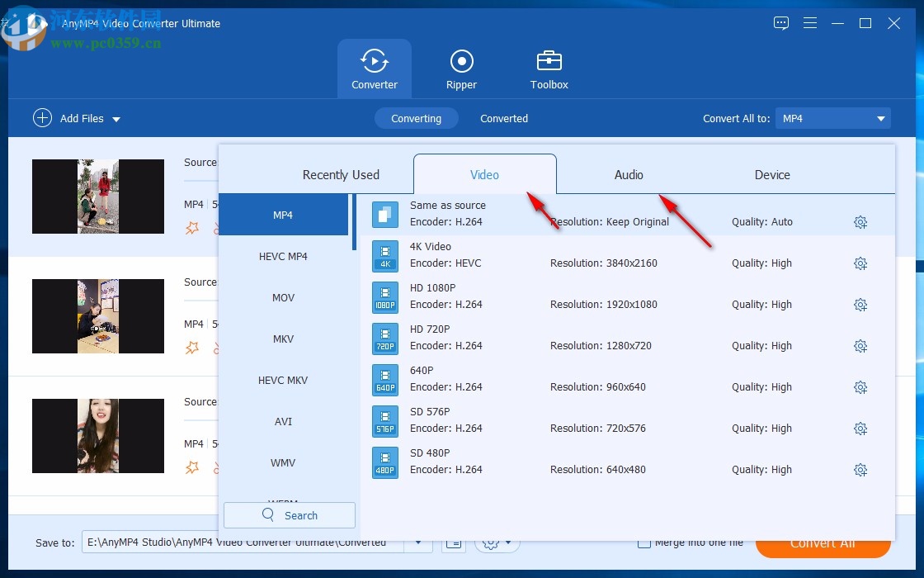Customize the 4K Video preset via its gear

[x=860, y=263]
